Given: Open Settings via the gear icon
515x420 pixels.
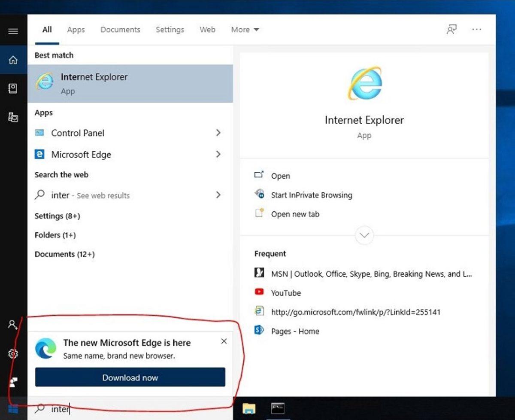Looking at the screenshot, I should [x=13, y=353].
